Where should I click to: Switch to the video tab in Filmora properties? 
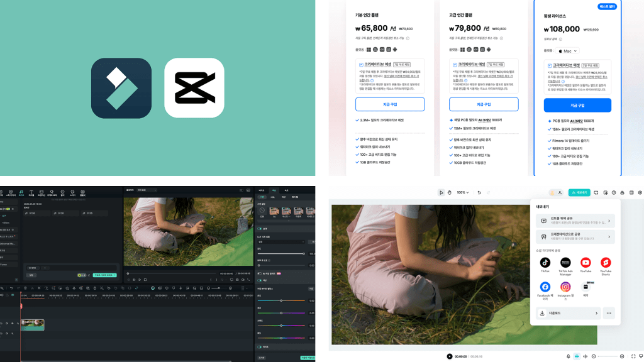point(262,190)
